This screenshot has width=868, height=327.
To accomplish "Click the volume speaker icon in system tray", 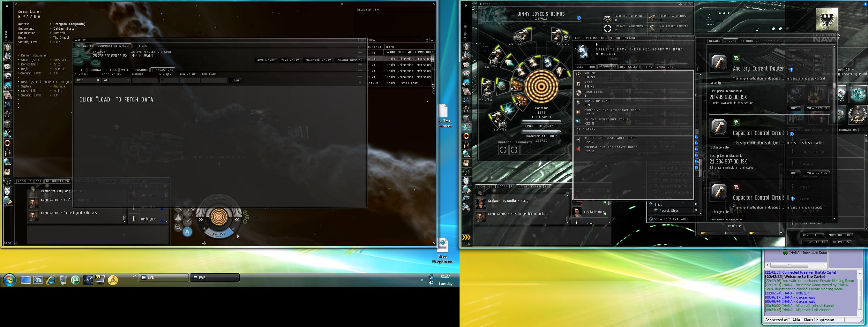I will pyautogui.click(x=431, y=283).
